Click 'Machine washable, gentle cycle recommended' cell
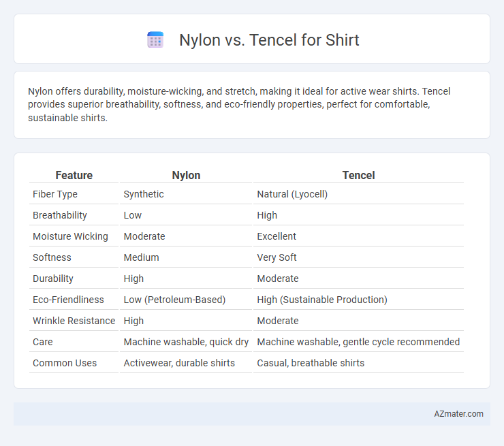 coord(358,342)
